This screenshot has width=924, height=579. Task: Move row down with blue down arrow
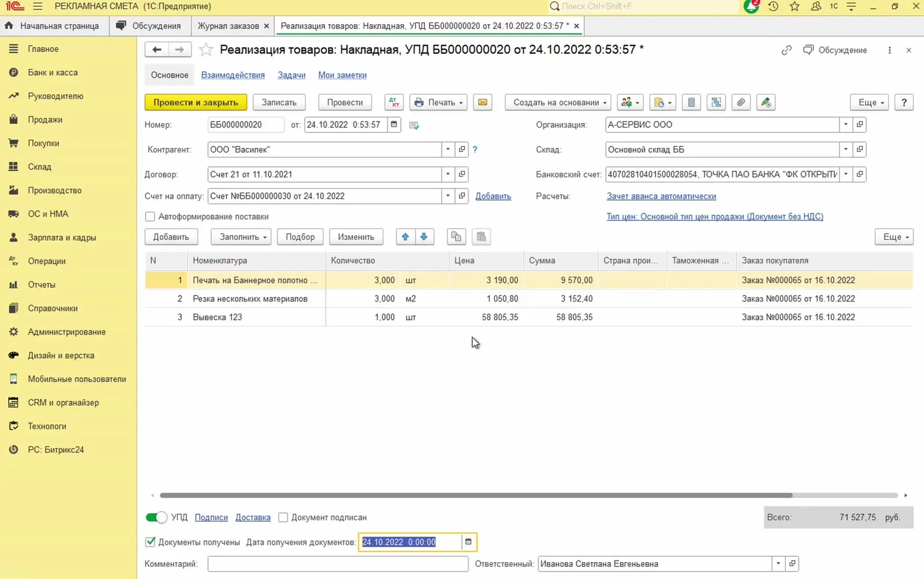tap(424, 237)
